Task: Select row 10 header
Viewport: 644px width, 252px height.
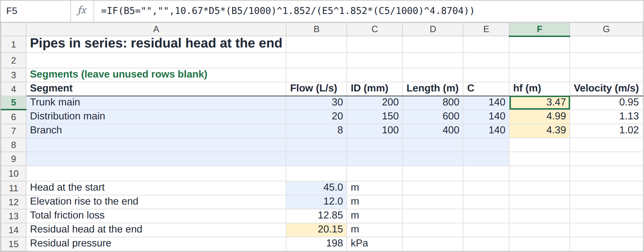Action: (x=14, y=173)
